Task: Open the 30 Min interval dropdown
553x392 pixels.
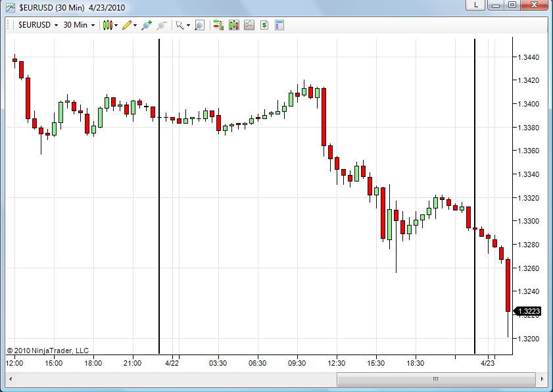Action: [x=79, y=25]
